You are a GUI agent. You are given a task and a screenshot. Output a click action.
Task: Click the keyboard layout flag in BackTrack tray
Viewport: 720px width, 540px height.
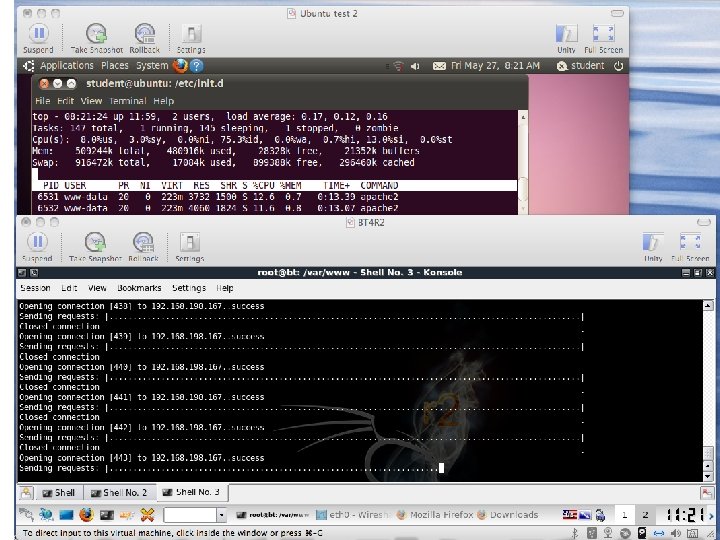569,515
